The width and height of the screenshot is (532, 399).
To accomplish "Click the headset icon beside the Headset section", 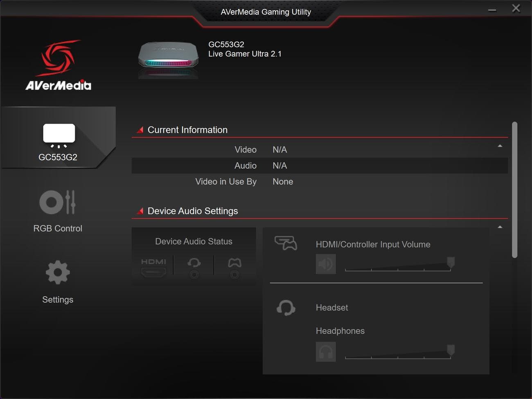I will pyautogui.click(x=286, y=308).
